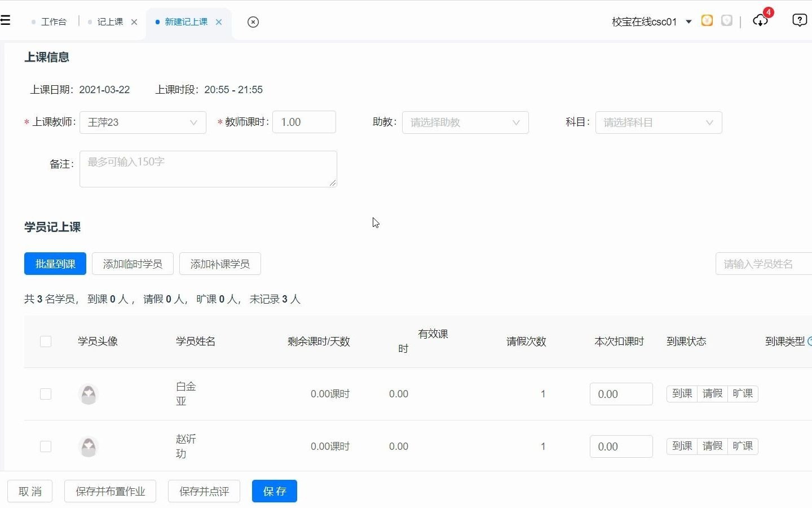Viewport: 812px width, 508px height.
Task: Click the 有效课时 column header
Action: 423,341
